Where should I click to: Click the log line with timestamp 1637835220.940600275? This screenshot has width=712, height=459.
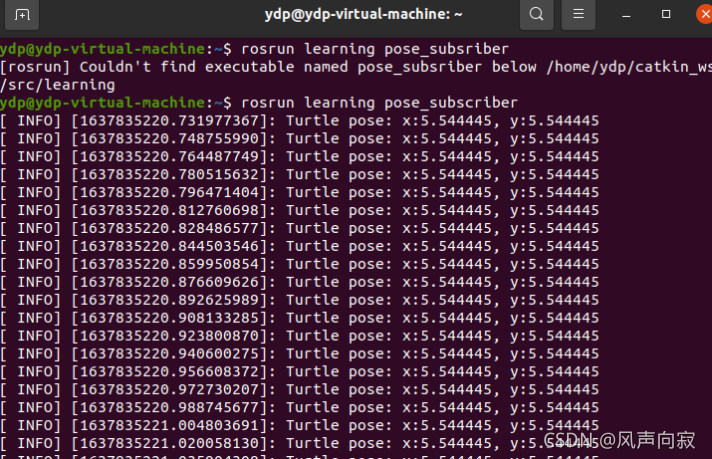click(x=300, y=354)
